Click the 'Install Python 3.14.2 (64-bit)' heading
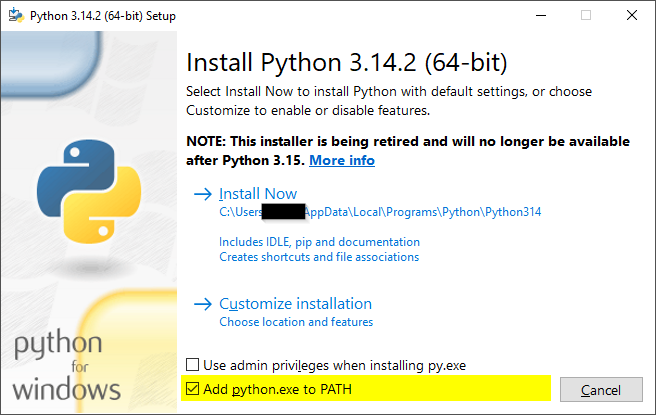 point(347,63)
